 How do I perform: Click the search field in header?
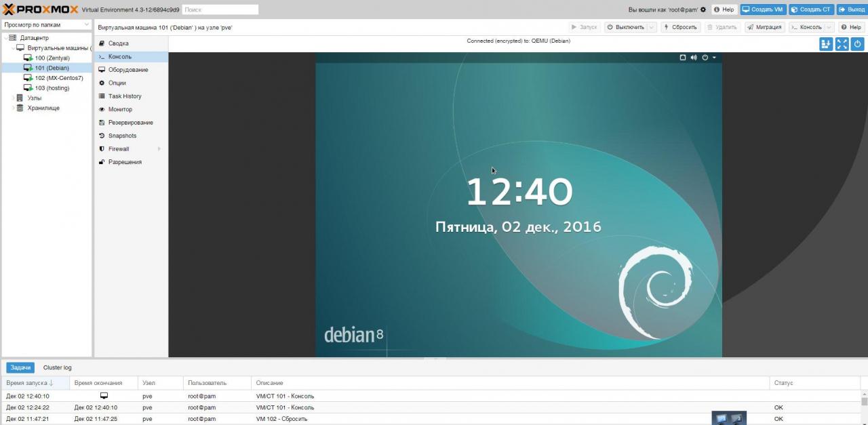click(x=220, y=9)
